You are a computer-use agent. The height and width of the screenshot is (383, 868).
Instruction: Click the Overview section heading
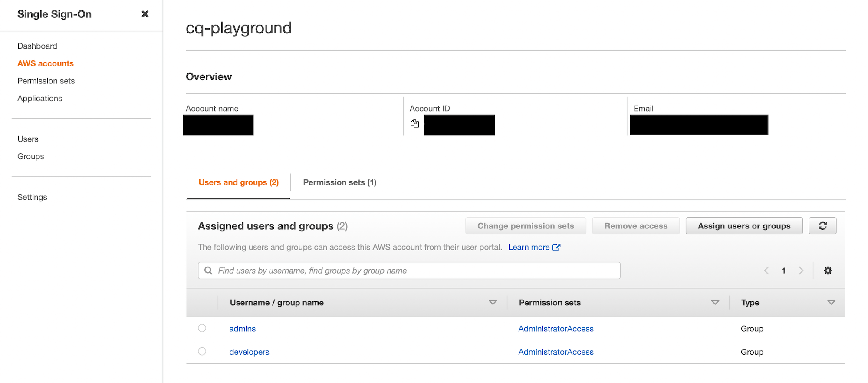tap(209, 76)
